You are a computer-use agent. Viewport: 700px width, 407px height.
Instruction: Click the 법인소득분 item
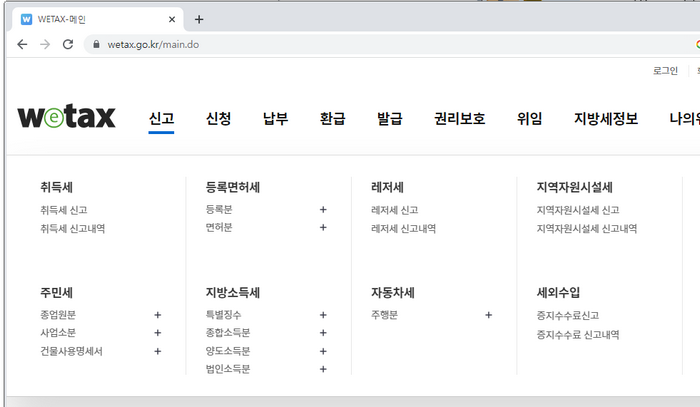pyautogui.click(x=228, y=369)
